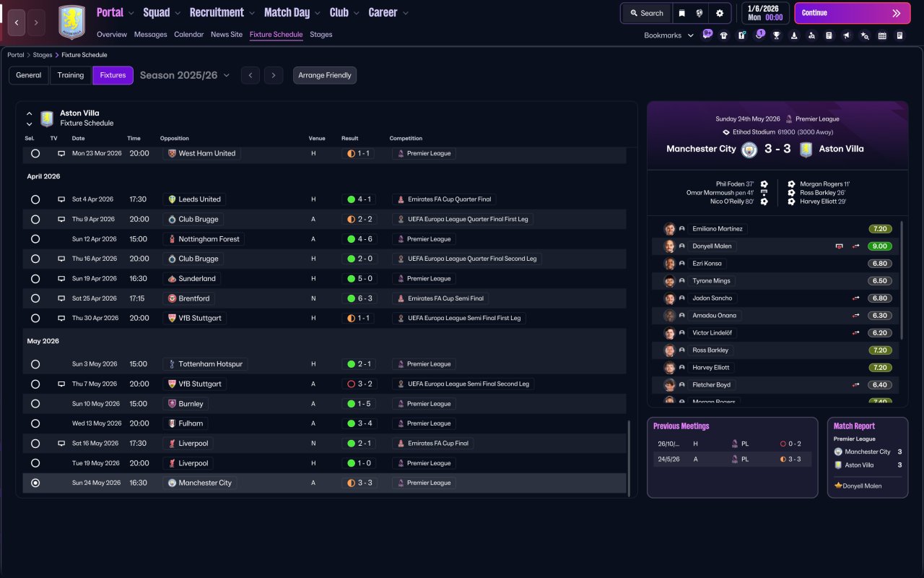
Task: Click the up chevron beside Aston Villa header
Action: tap(30, 113)
